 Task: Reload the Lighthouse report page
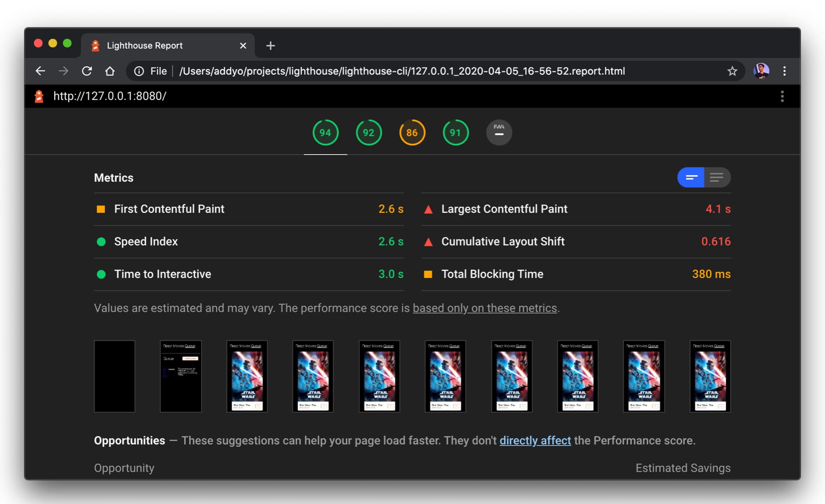coord(87,71)
